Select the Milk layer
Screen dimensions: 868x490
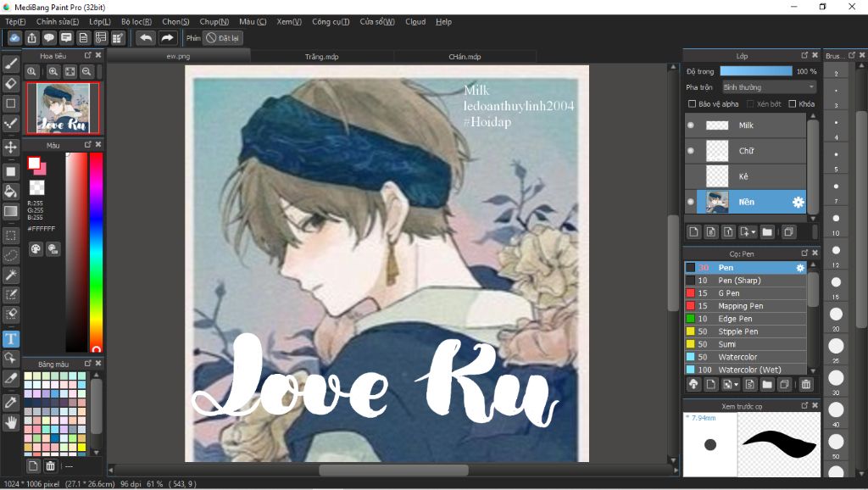[745, 125]
